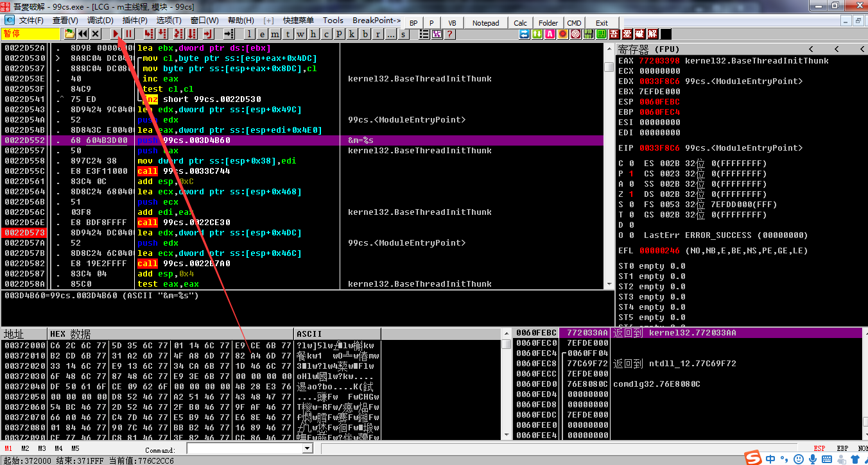The width and height of the screenshot is (868, 465).
Task: Pause execution with the pause icon
Action: (x=128, y=34)
